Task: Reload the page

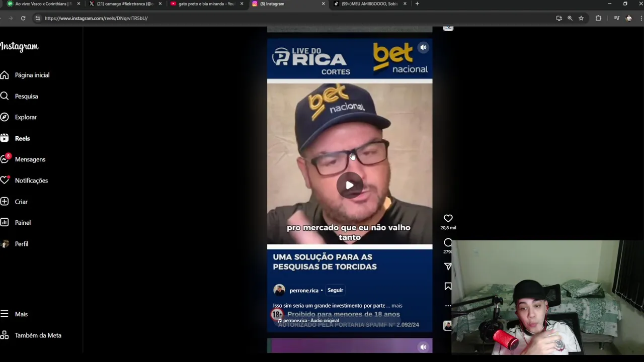Action: [23, 18]
